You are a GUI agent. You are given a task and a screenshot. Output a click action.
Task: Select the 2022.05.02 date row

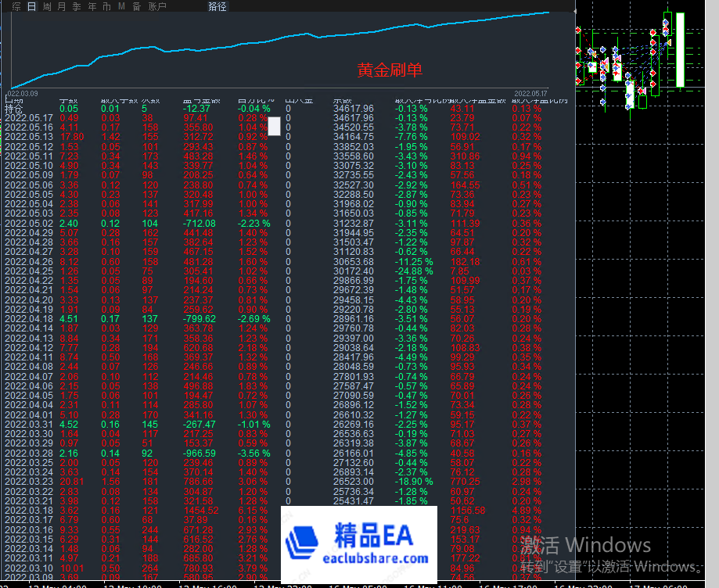tap(29, 224)
